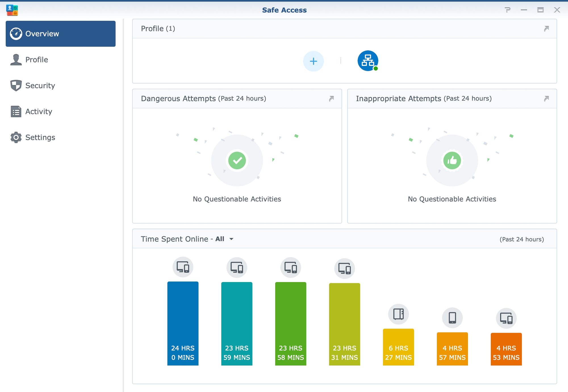568x392 pixels.
Task: Click the green checkmark in Dangerous Attempts
Action: [237, 160]
